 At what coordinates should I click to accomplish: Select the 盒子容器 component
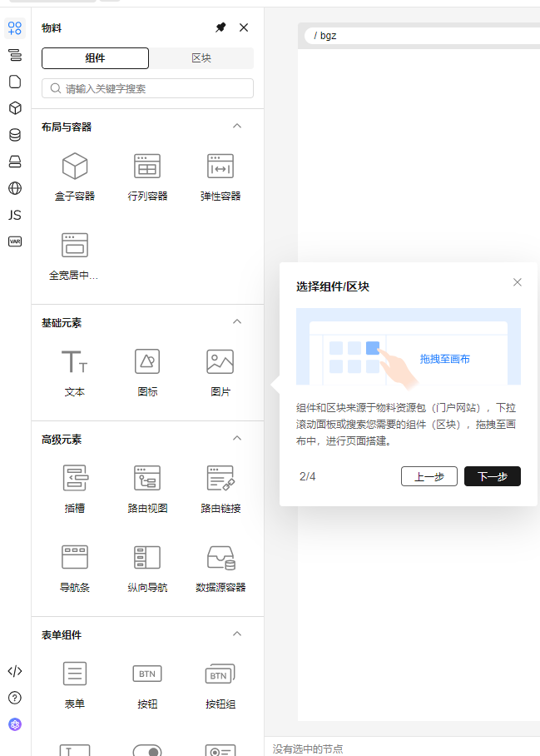point(75,177)
